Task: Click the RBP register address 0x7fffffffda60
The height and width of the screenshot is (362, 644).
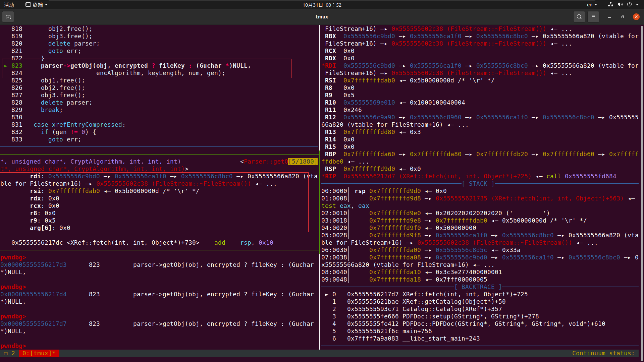Action: pyautogui.click(x=369, y=154)
